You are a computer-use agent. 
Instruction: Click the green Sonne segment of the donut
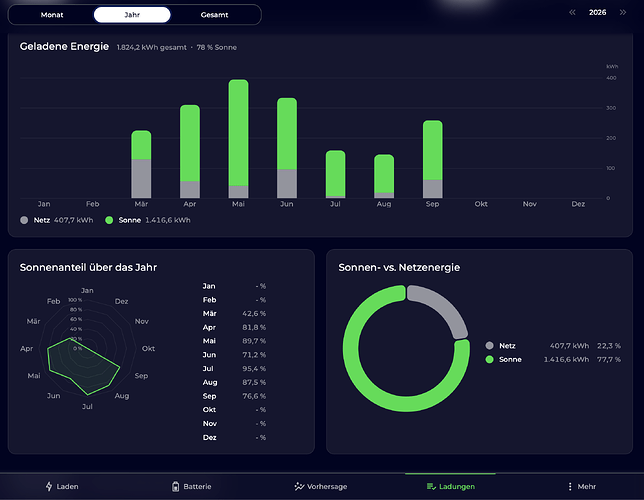click(x=372, y=386)
